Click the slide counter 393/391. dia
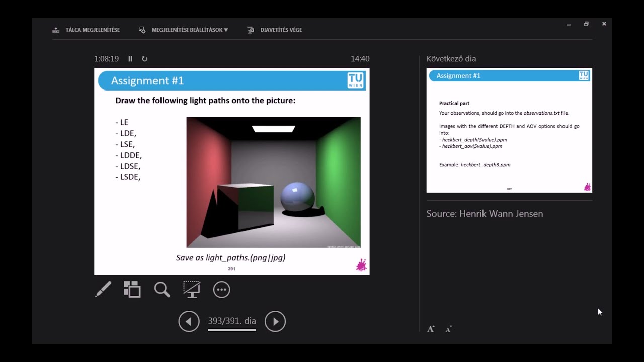The height and width of the screenshot is (362, 644). coord(232,321)
